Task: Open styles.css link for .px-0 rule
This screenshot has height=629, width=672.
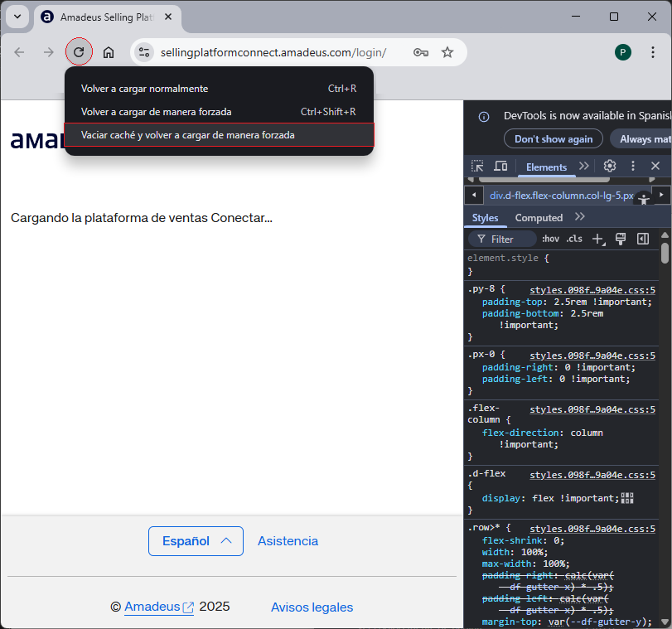Action: (x=592, y=356)
